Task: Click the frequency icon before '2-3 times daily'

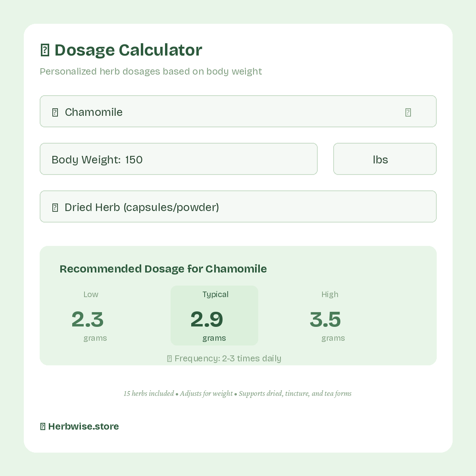Action: [169, 358]
